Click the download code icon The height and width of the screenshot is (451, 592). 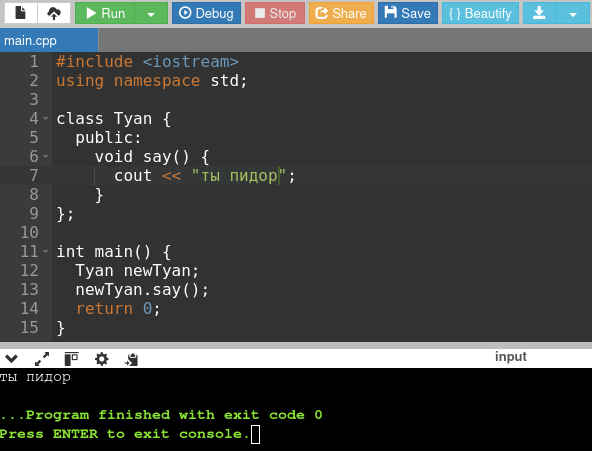pyautogui.click(x=539, y=13)
